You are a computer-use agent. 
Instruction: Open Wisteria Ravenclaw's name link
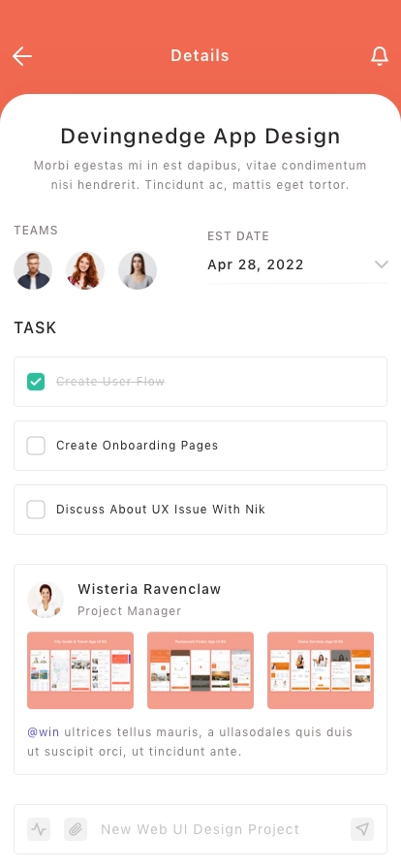[x=149, y=589]
